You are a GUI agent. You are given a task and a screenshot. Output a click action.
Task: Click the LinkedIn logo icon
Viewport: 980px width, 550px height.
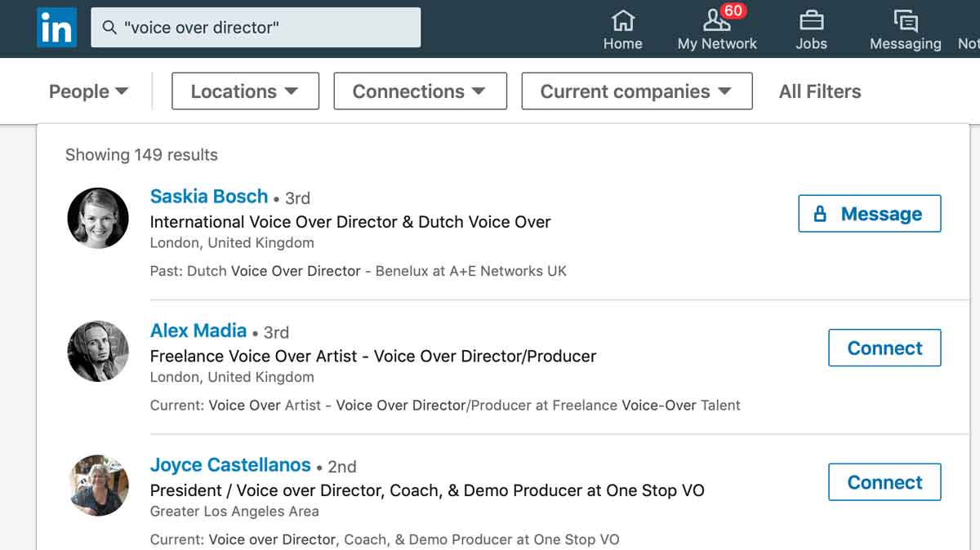[56, 27]
